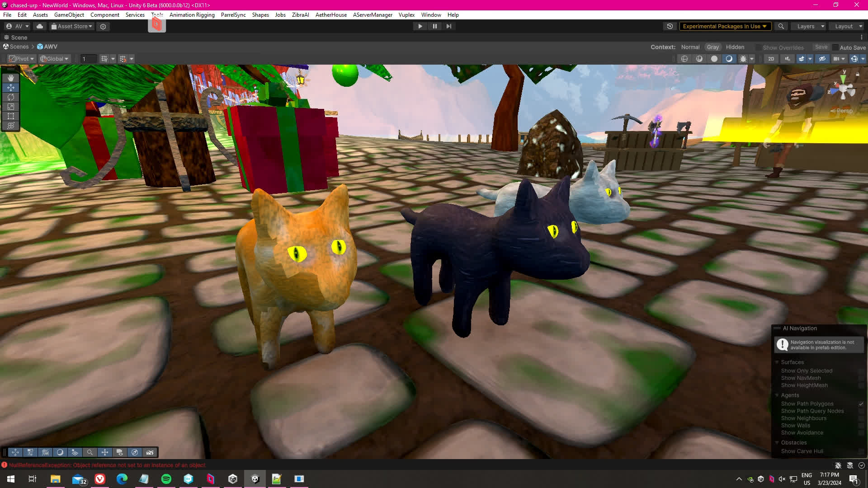Image resolution: width=868 pixels, height=488 pixels.
Task: Open Undo History icon
Action: [x=670, y=26]
